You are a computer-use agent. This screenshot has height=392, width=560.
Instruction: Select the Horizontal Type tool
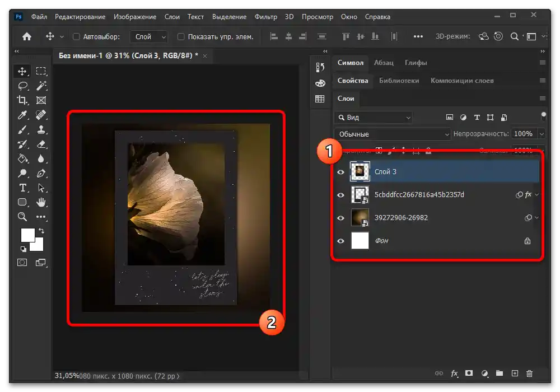22,188
